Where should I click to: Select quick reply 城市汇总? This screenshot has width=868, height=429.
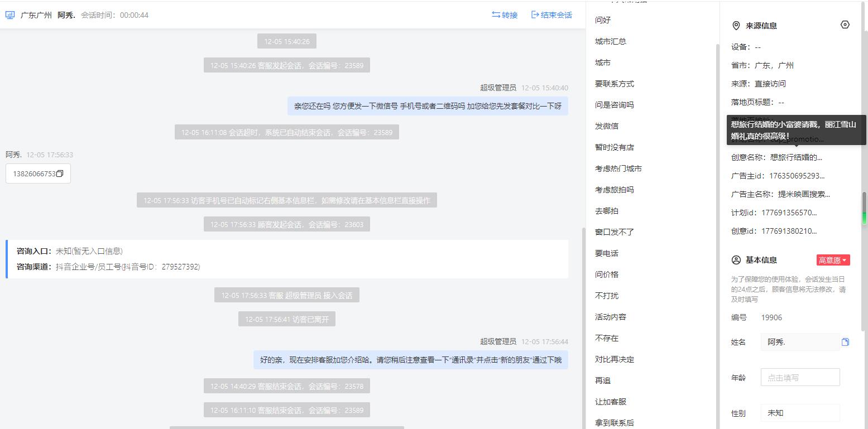tap(611, 41)
